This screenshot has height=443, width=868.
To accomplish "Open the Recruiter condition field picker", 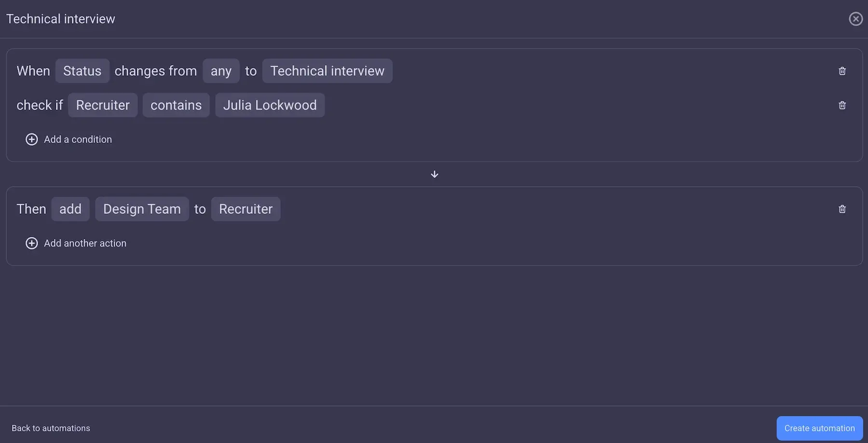I will (103, 105).
